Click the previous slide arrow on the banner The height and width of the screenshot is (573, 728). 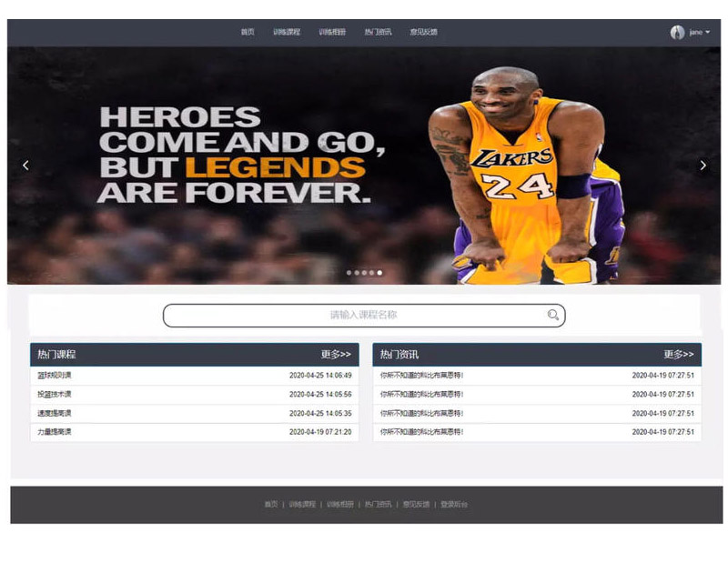[25, 166]
